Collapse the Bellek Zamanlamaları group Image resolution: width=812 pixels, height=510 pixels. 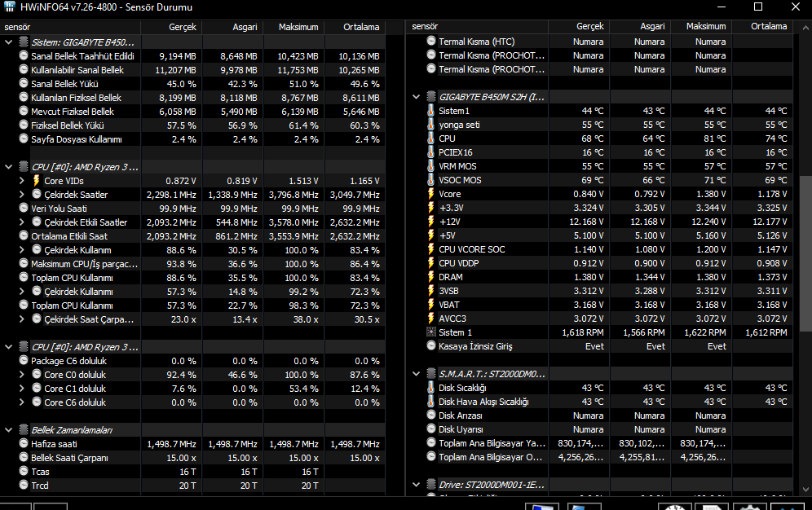(x=9, y=430)
